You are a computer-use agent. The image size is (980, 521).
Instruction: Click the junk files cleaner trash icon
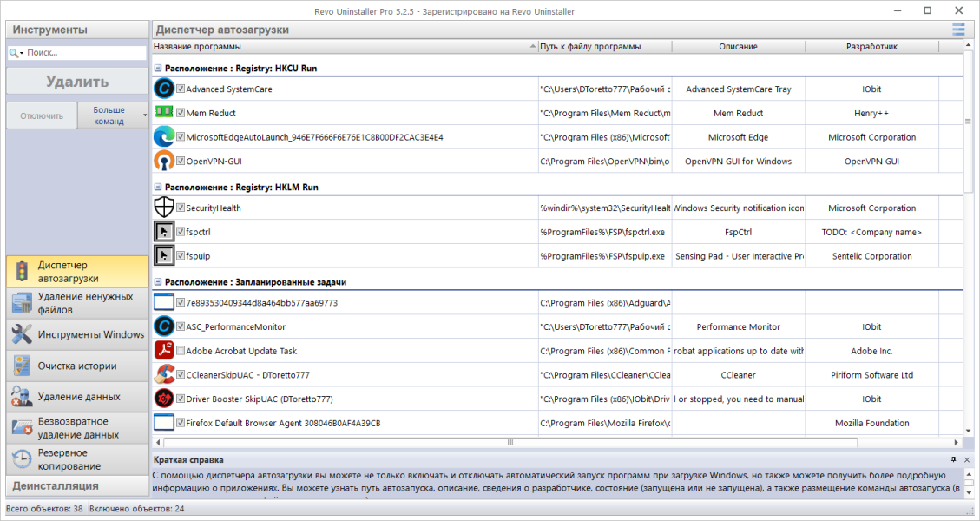point(22,303)
